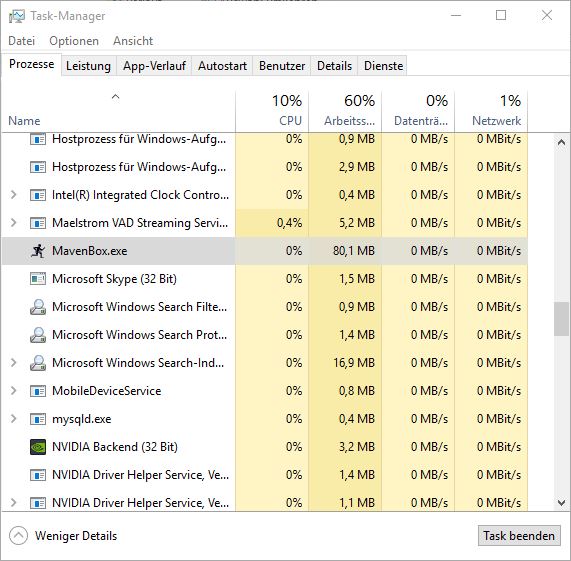Switch to the Leistung tab
Viewport: 571px width, 561px height.
(x=88, y=66)
